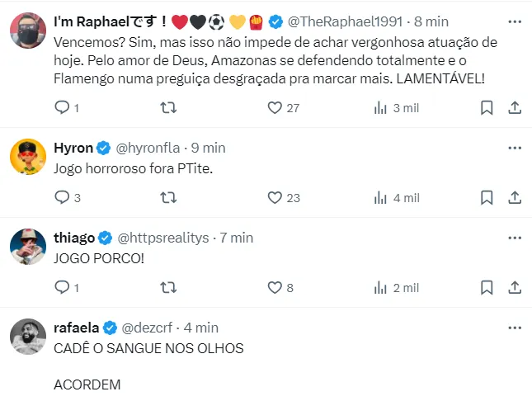Repost Raphael's tweet
Viewport: 532px width, 401px height.
tap(167, 107)
